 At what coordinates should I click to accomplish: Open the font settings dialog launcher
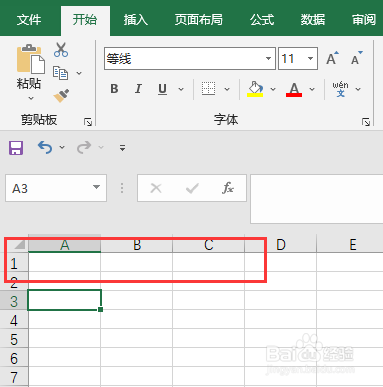click(x=366, y=122)
